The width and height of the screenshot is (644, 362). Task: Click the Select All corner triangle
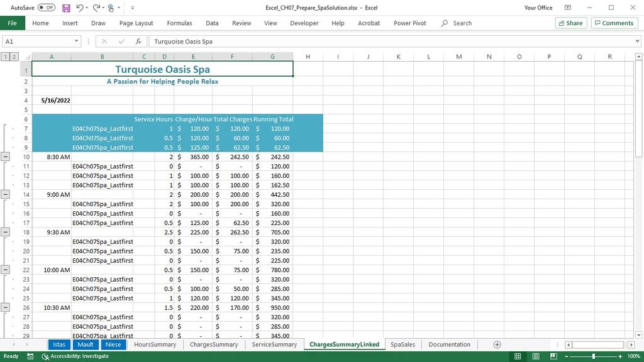(27, 57)
